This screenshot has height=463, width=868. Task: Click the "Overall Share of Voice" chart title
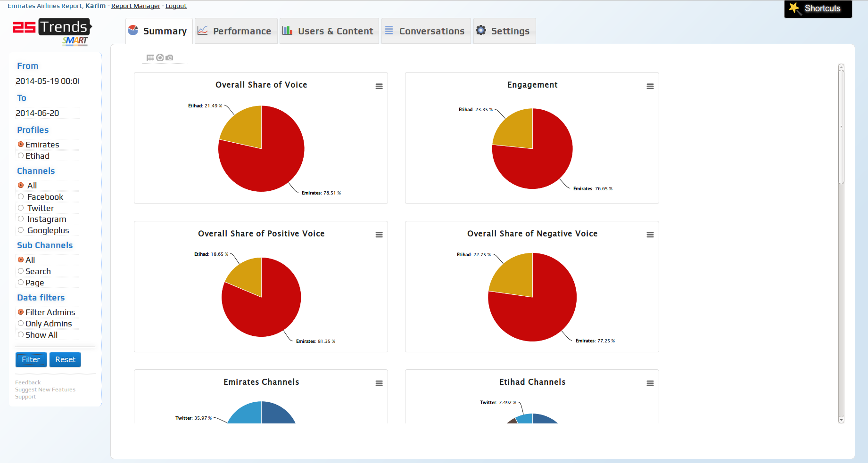pos(261,85)
